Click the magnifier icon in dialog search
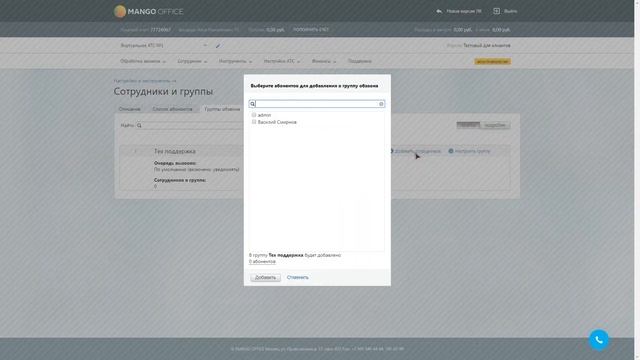 click(253, 104)
